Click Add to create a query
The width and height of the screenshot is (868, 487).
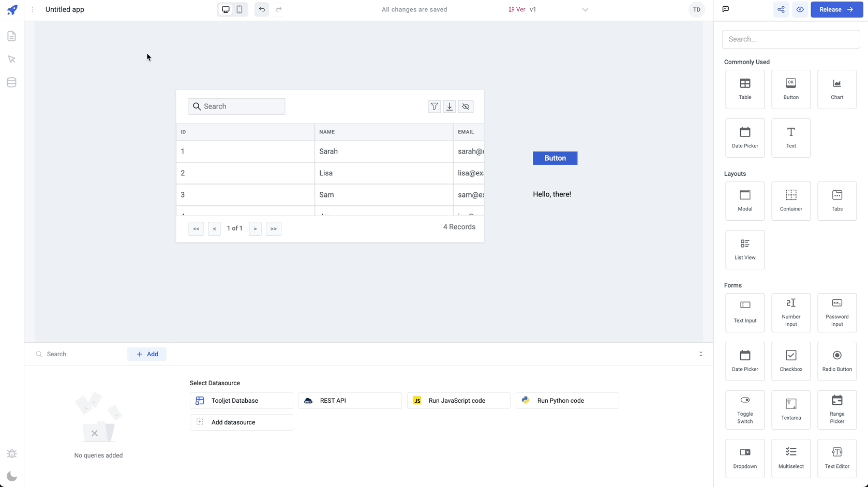[147, 354]
